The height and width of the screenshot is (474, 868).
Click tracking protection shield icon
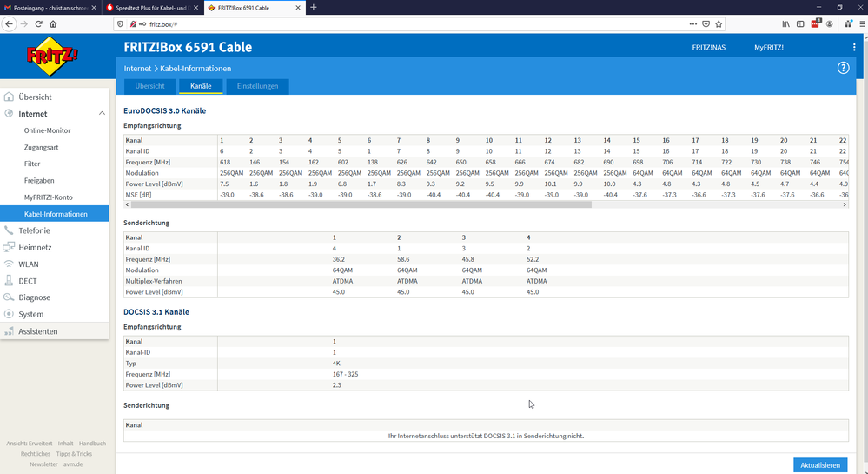click(121, 23)
